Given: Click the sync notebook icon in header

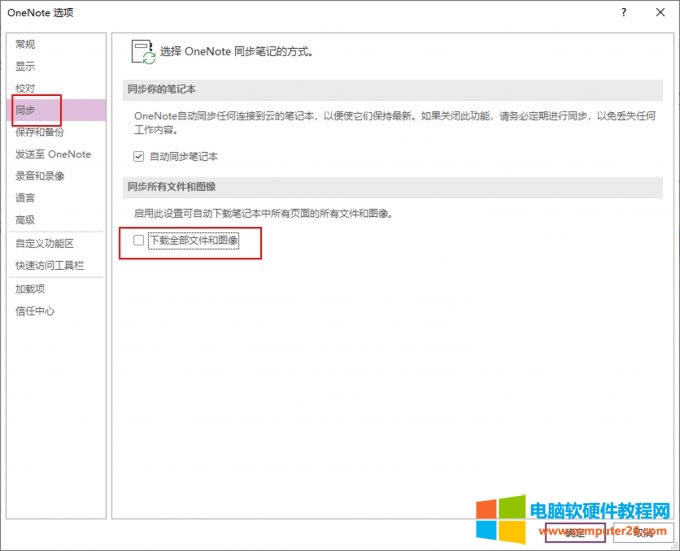Looking at the screenshot, I should click(x=144, y=50).
